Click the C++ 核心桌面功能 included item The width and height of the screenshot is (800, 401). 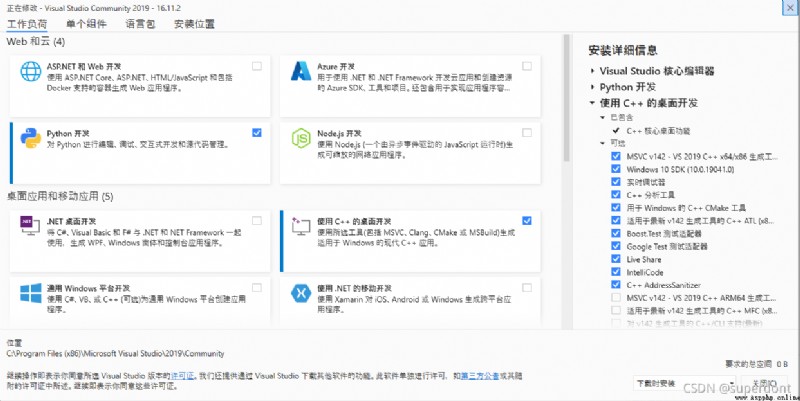(x=658, y=131)
